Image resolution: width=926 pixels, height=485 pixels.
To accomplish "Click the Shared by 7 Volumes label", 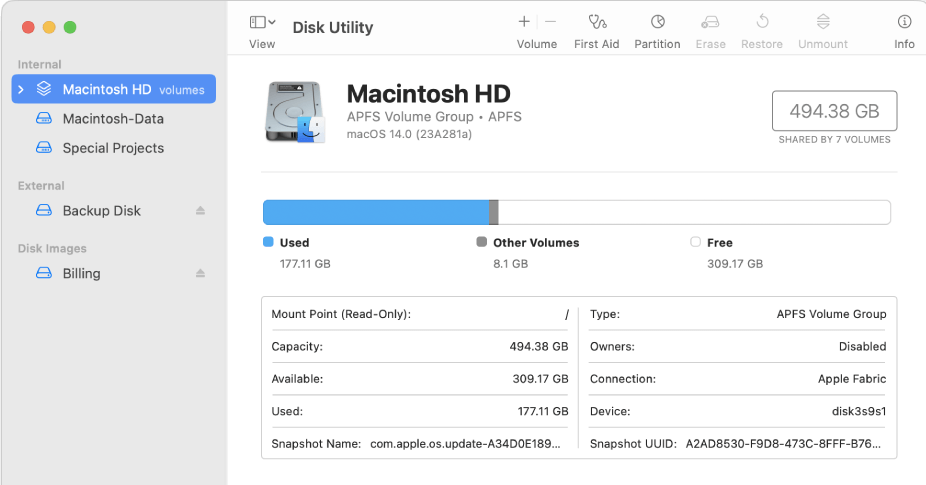I will [834, 140].
